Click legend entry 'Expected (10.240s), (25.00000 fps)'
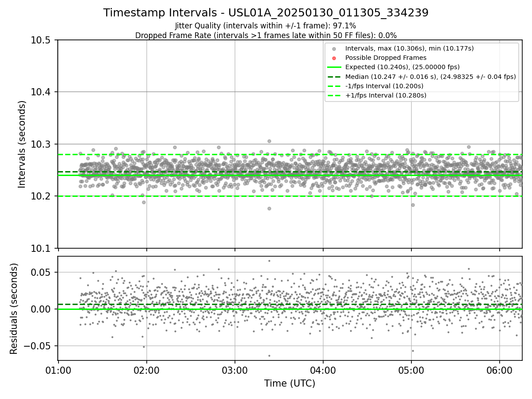The image size is (532, 399). point(403,67)
